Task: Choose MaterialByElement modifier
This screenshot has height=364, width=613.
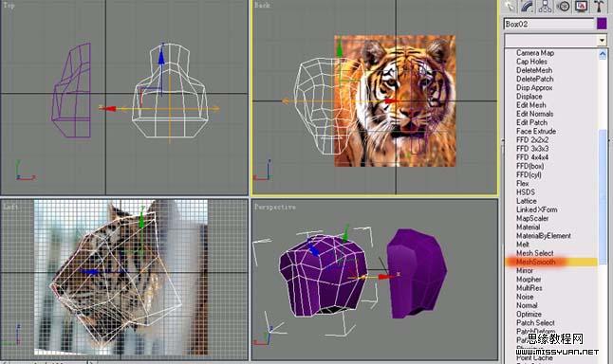Action: (x=544, y=236)
